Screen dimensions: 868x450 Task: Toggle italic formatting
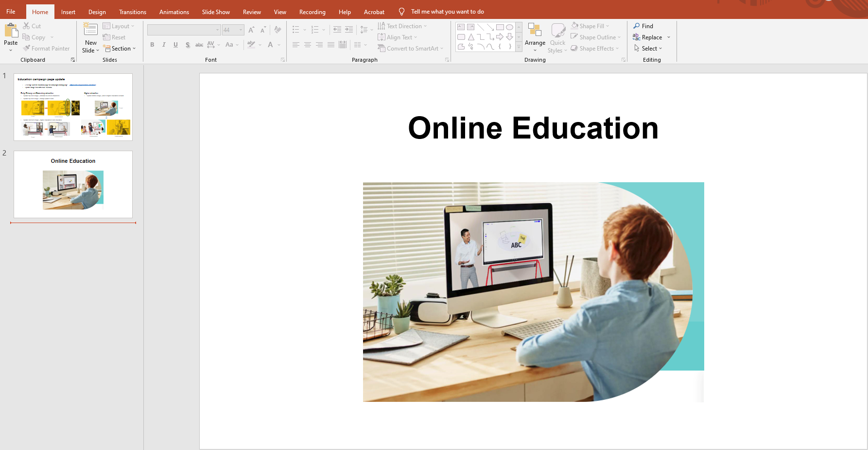[x=164, y=45]
